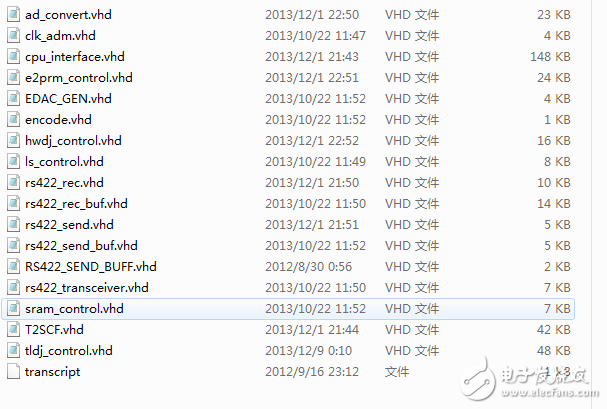607x409 pixels.
Task: Select the rs422_send_buf.vhd file name
Action: 81,246
